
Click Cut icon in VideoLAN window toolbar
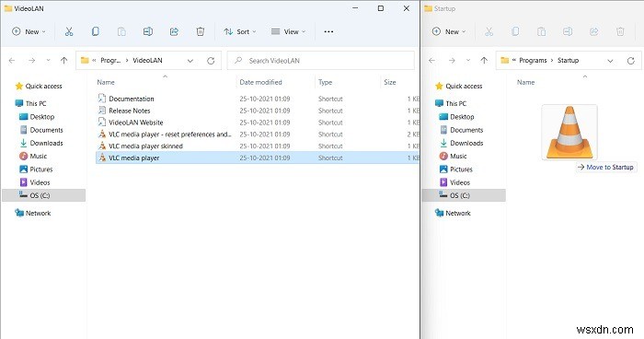pyautogui.click(x=69, y=31)
